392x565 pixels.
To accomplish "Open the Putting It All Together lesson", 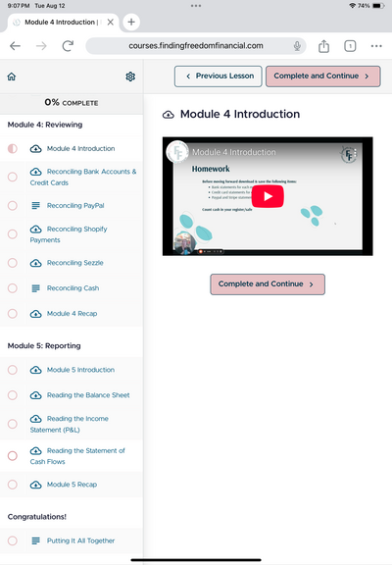I will (x=80, y=540).
